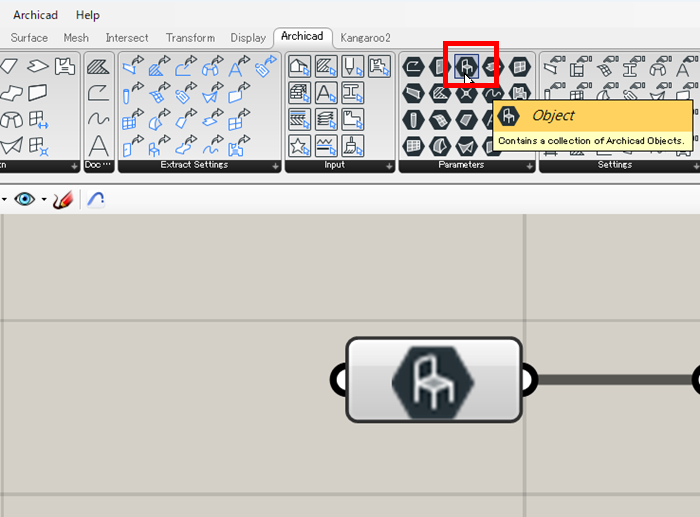Click the I-beam Profile input icon
The width and height of the screenshot is (700, 517).
pos(353,93)
